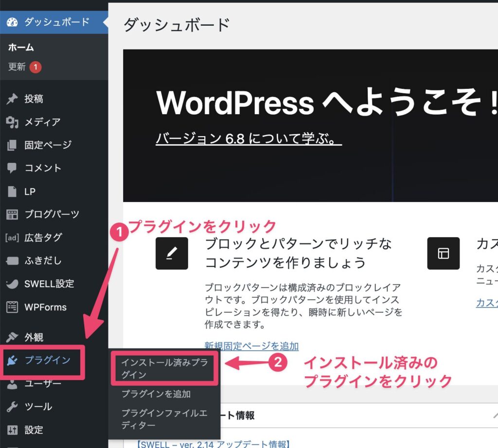Click the red update count badge
Image resolution: width=498 pixels, height=448 pixels.
click(x=36, y=67)
